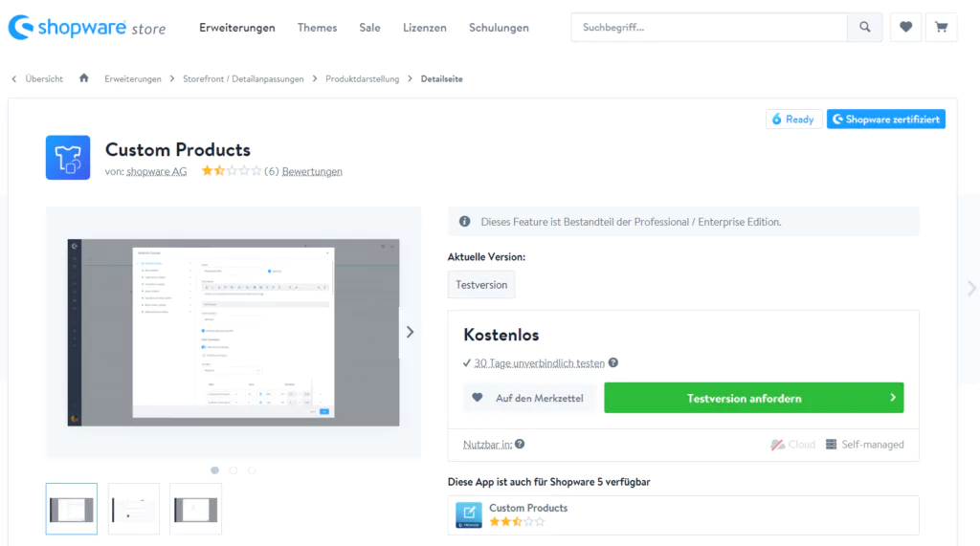Click star rating of Shopware 5 Custom Products
This screenshot has width=980, height=546.
(x=517, y=522)
